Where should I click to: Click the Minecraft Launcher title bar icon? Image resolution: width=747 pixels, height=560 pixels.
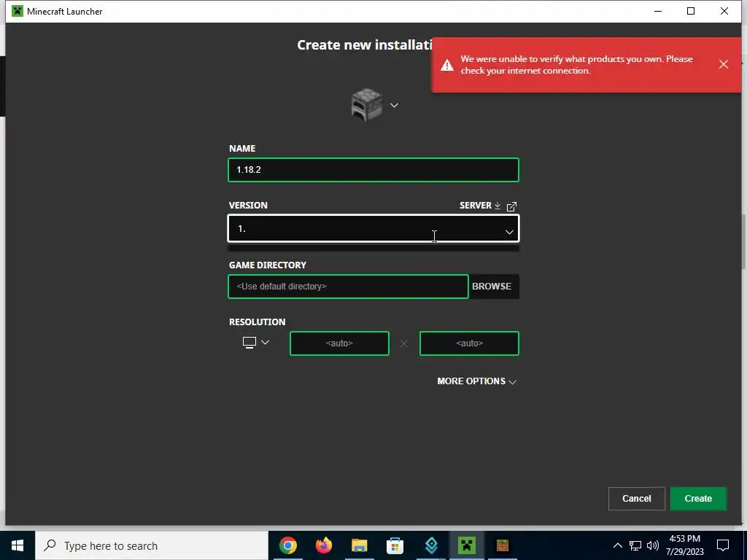(18, 11)
